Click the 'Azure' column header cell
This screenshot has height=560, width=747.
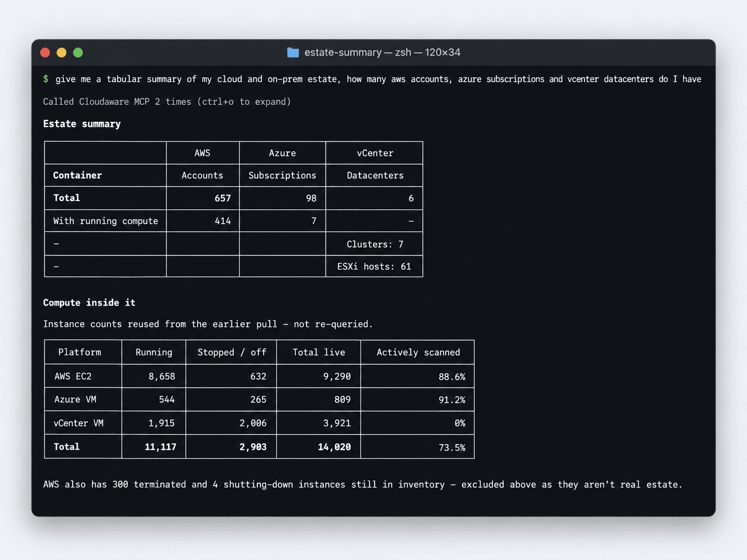click(x=282, y=153)
